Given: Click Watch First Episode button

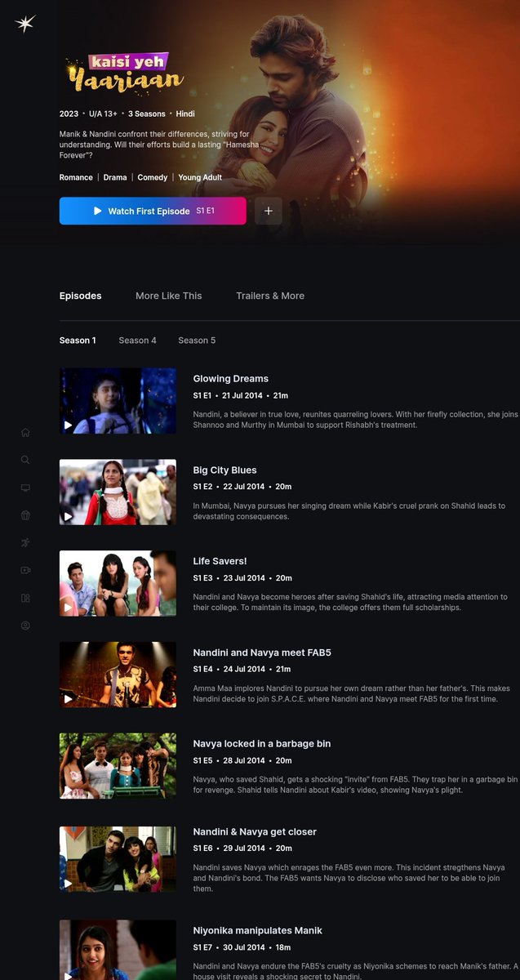Looking at the screenshot, I should (x=153, y=211).
